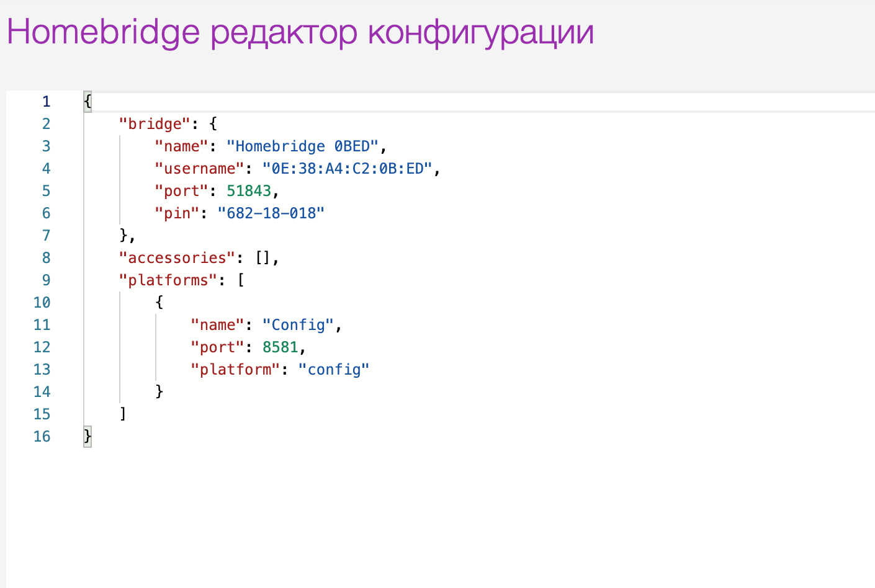The height and width of the screenshot is (588, 875).
Task: Click the empty accessories array brackets
Action: tap(266, 257)
